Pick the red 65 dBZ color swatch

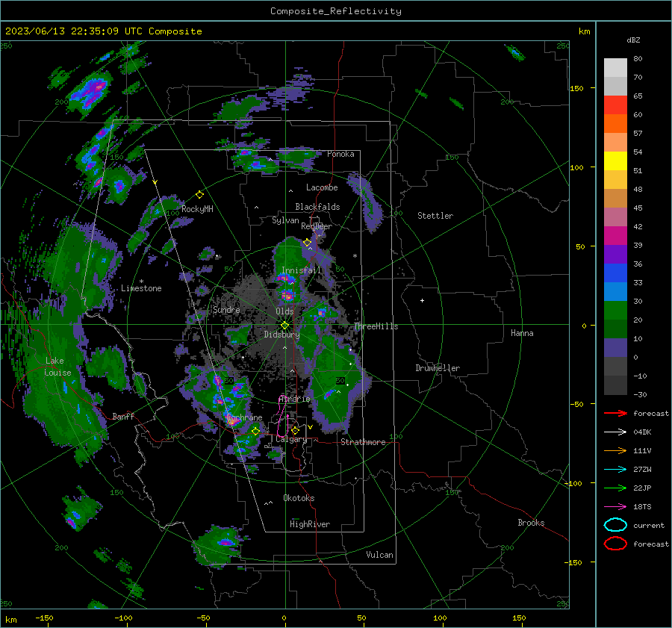tap(615, 105)
